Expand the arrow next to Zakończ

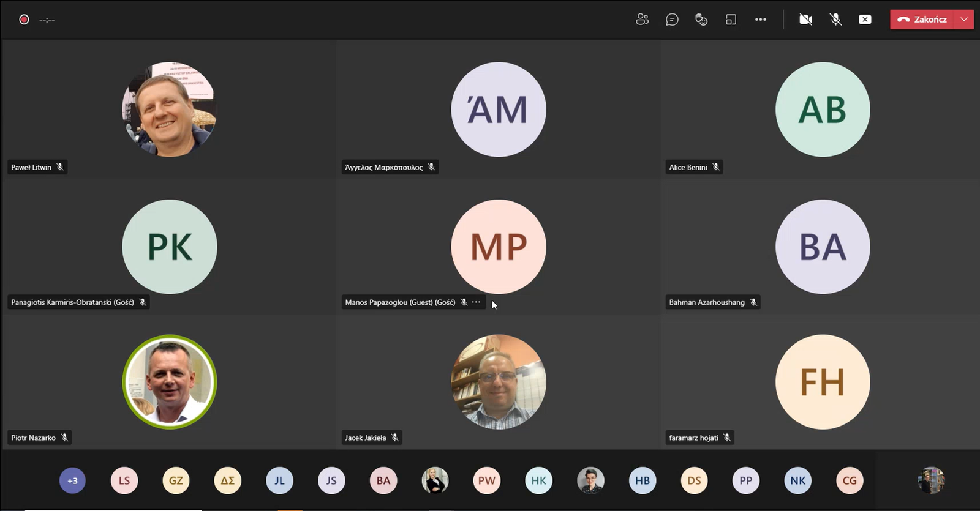click(x=964, y=20)
